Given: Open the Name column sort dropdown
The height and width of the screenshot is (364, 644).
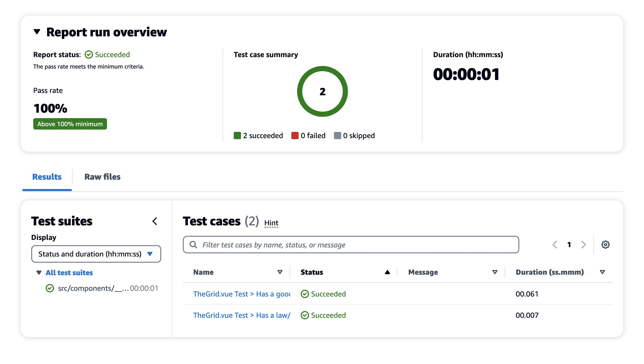Looking at the screenshot, I should tap(280, 272).
